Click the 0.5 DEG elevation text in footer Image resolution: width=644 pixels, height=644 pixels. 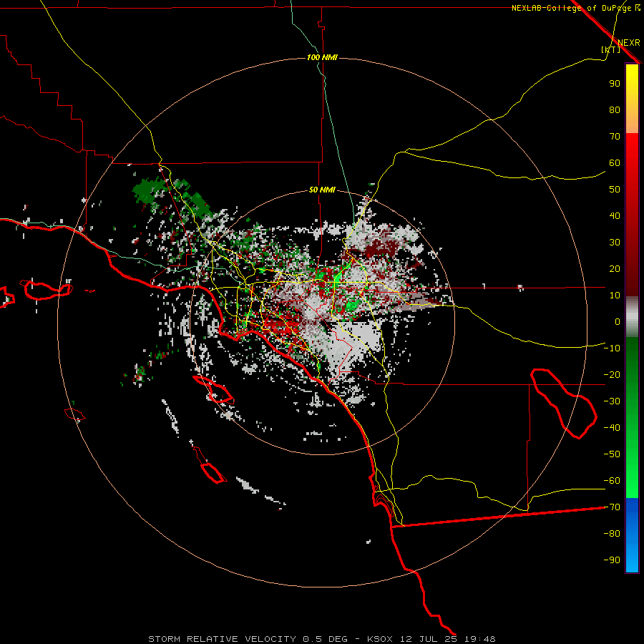pos(325,639)
